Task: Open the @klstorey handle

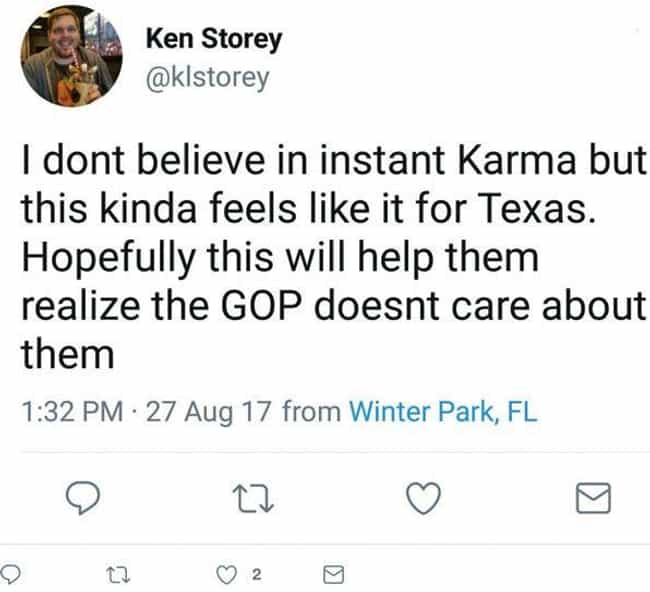Action: pyautogui.click(x=208, y=78)
